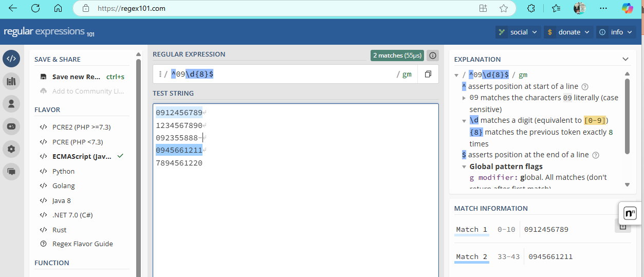
Task: Copy regex to clipboard icon
Action: click(428, 75)
